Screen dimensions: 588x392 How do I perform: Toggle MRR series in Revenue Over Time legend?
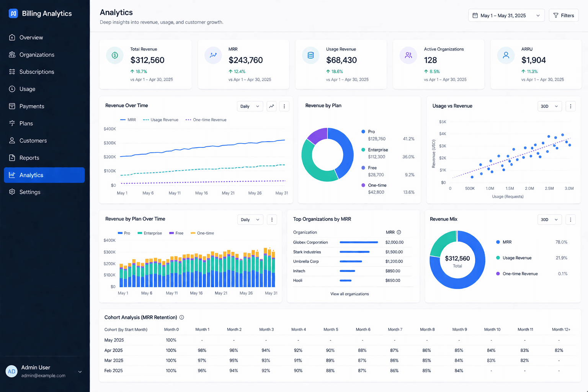point(128,120)
